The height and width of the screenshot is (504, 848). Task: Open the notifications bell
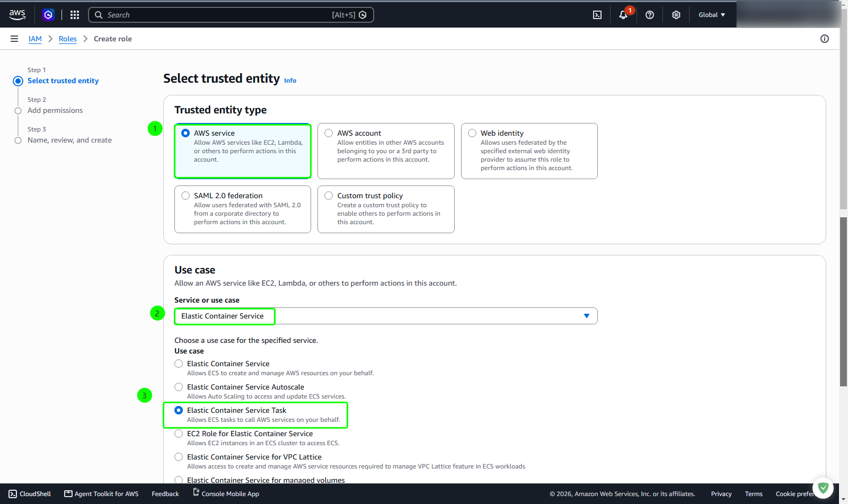623,15
